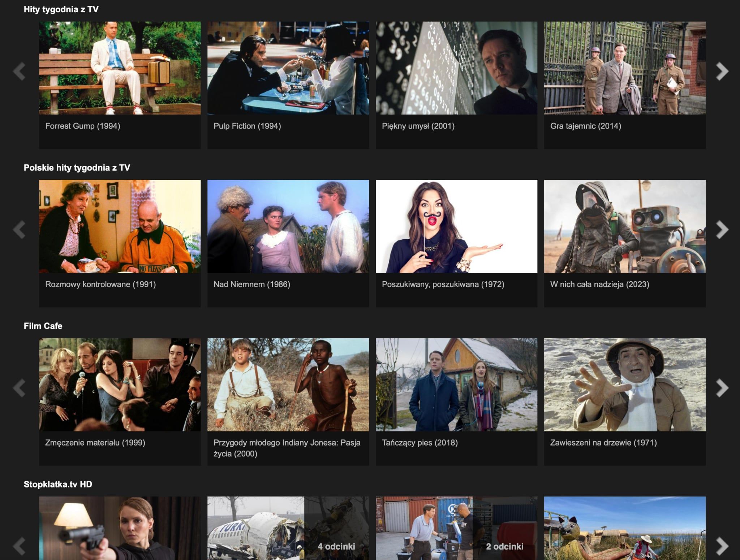Open Nad Niemnem movie image
Screen dimensions: 740x560
pyautogui.click(x=288, y=226)
